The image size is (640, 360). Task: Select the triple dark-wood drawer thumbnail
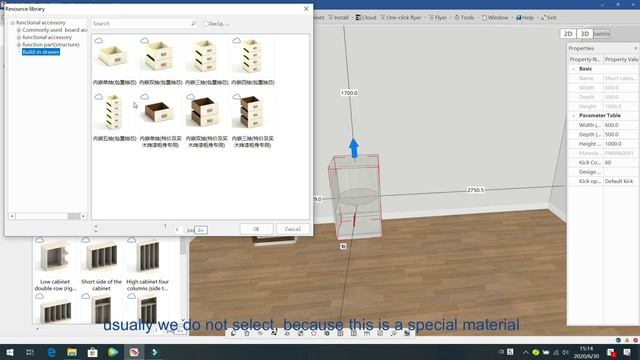point(252,112)
